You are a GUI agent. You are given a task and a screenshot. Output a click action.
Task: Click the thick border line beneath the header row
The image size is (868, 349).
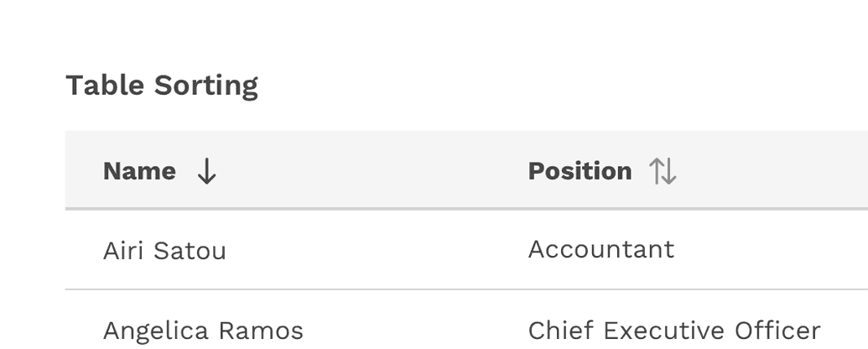coord(419,208)
